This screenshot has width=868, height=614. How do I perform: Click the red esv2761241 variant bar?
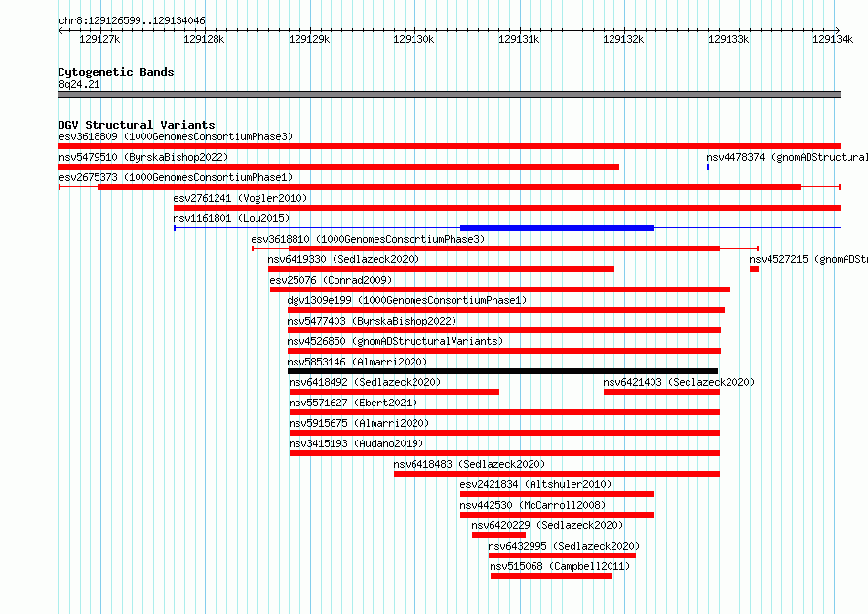click(507, 208)
